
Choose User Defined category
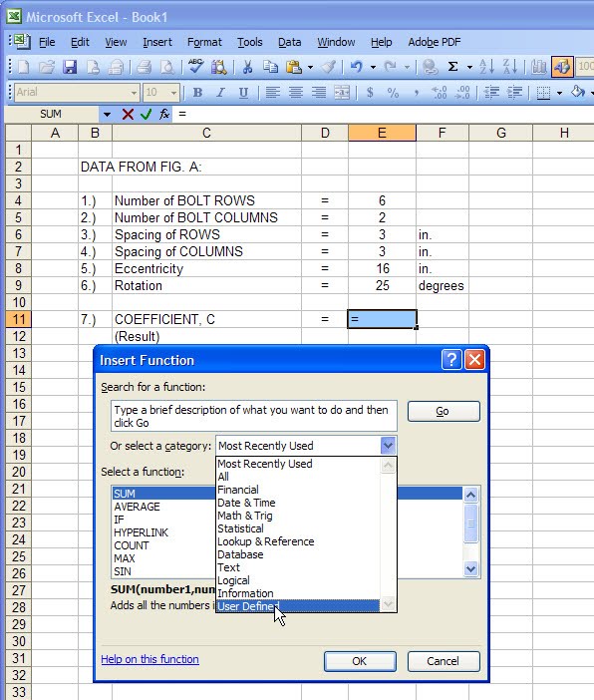298,606
